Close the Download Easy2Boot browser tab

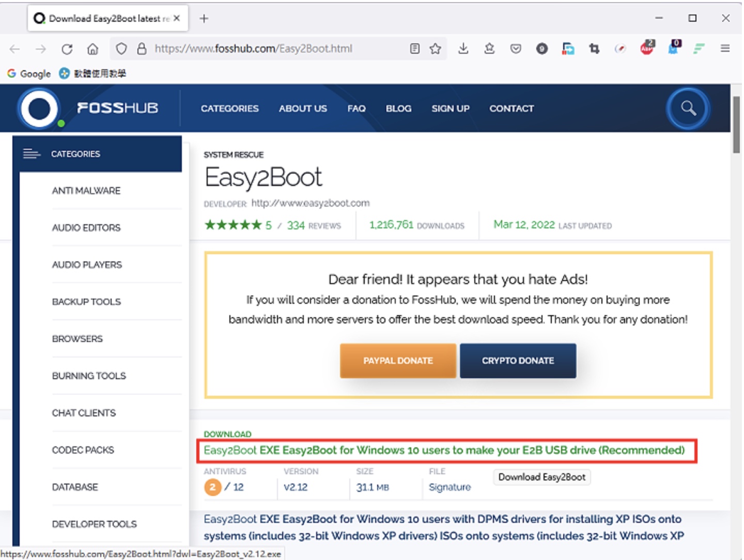177,18
